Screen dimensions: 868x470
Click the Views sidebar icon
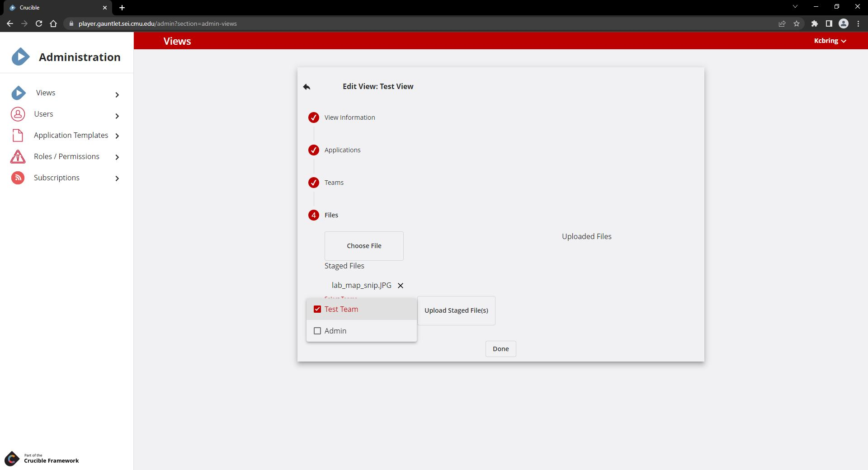[18, 93]
